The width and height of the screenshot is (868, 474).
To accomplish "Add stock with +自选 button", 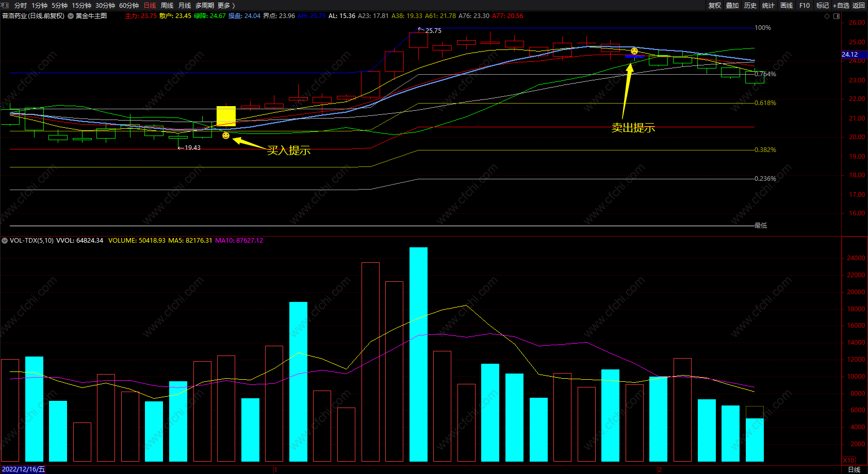I will coord(841,5).
